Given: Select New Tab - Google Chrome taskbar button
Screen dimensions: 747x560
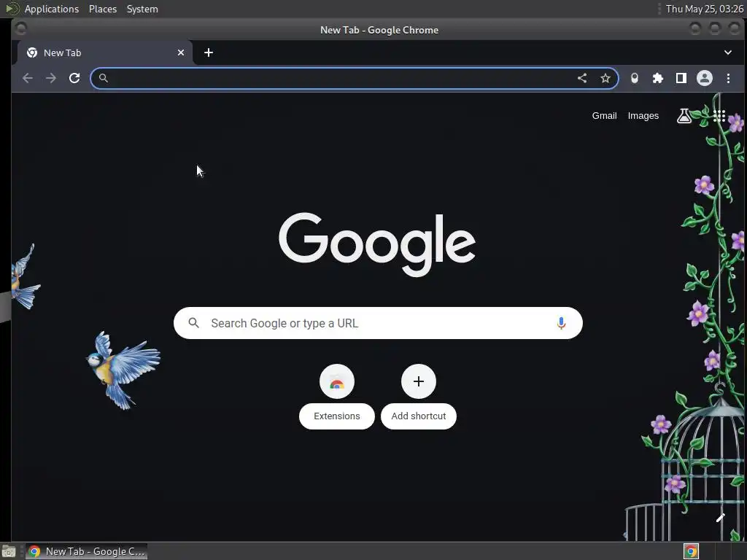Looking at the screenshot, I should pos(86,551).
